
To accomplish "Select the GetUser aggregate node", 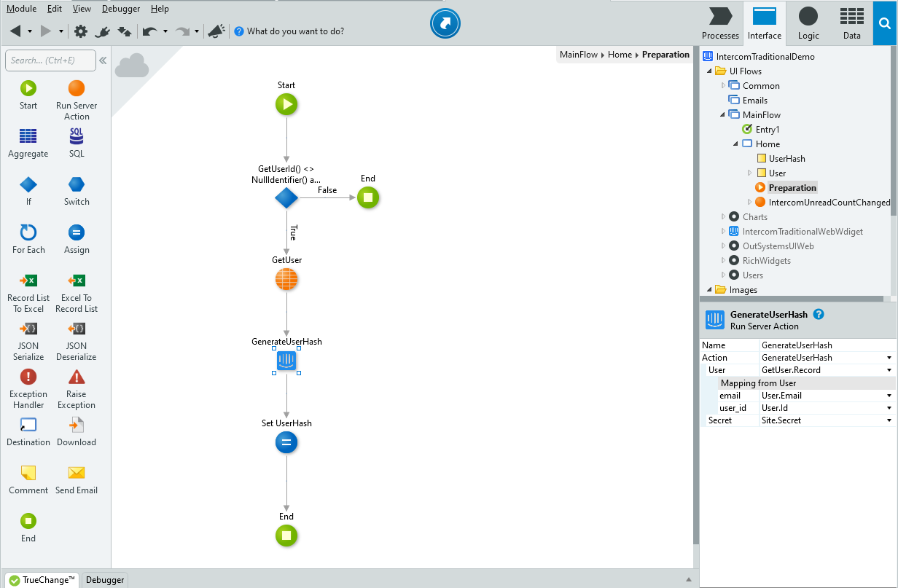I will 286,280.
